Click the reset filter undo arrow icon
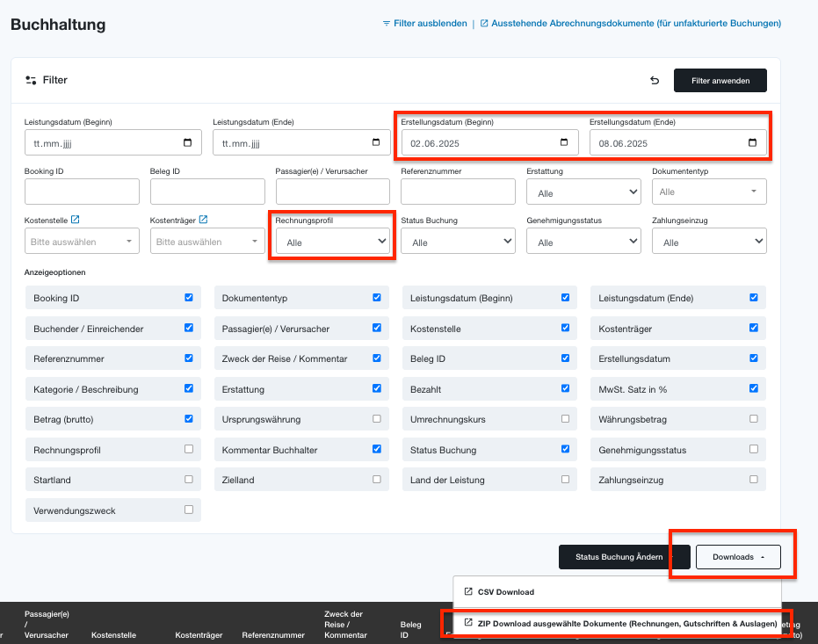This screenshot has height=644, width=818. pyautogui.click(x=655, y=80)
